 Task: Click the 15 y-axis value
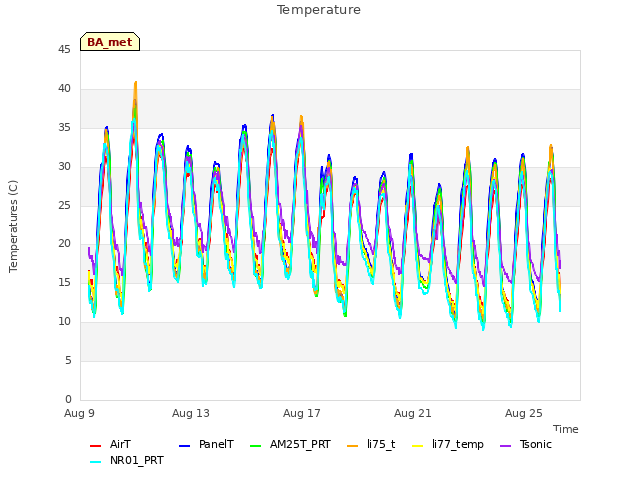pyautogui.click(x=64, y=282)
